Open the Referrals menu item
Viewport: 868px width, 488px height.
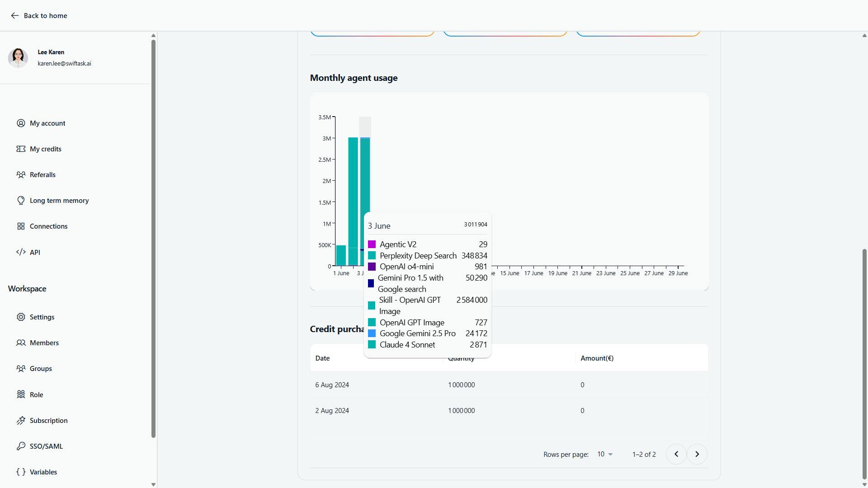click(42, 175)
